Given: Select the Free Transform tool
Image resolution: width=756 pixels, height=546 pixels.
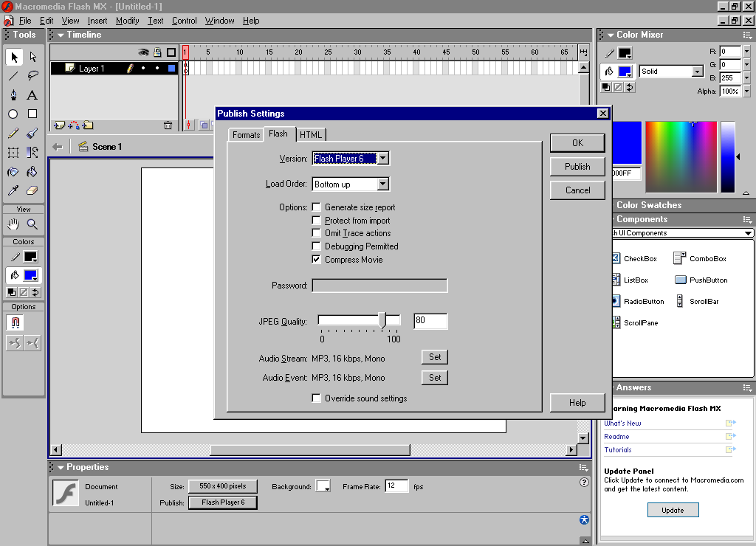Looking at the screenshot, I should coord(14,153).
